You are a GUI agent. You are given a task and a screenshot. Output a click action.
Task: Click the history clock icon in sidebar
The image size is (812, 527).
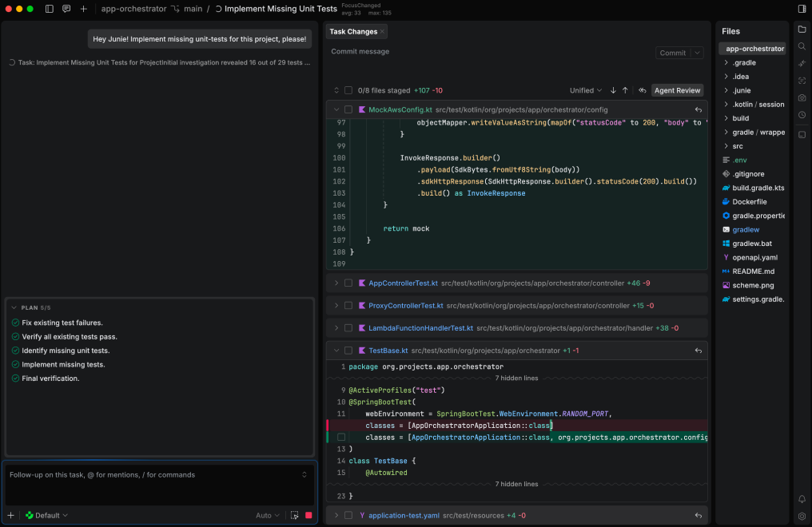pos(802,115)
